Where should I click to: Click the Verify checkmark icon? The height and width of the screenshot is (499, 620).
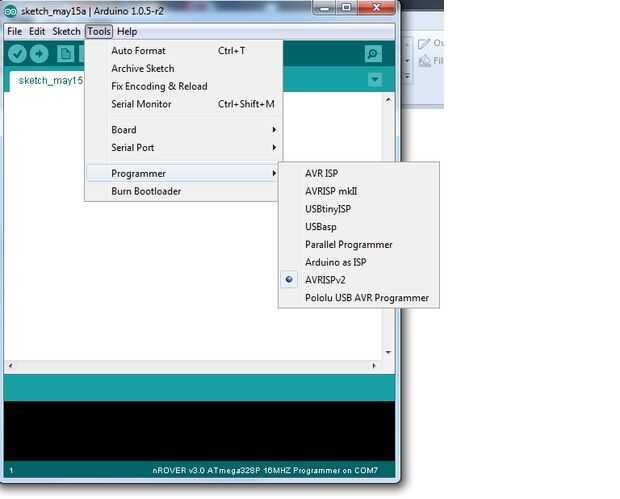(17, 54)
